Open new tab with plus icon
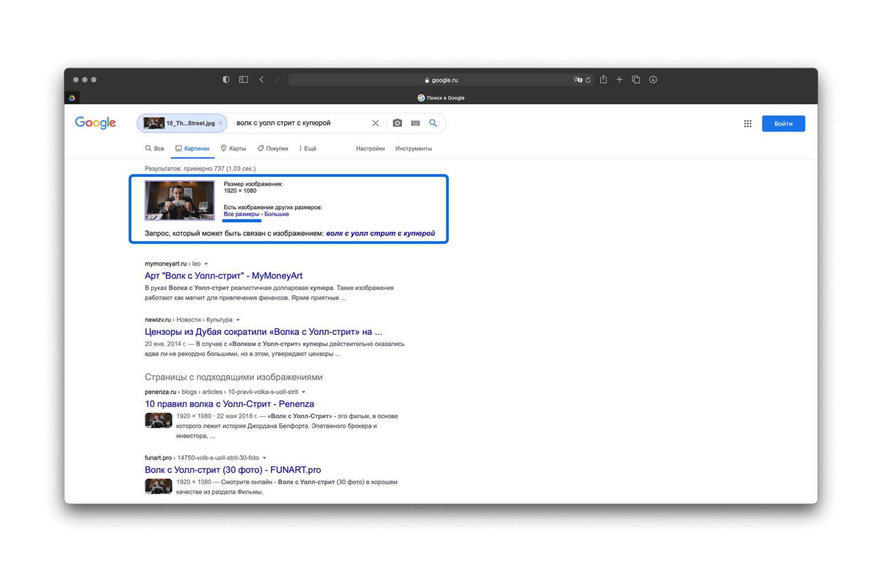This screenshot has width=882, height=588. pyautogui.click(x=620, y=80)
